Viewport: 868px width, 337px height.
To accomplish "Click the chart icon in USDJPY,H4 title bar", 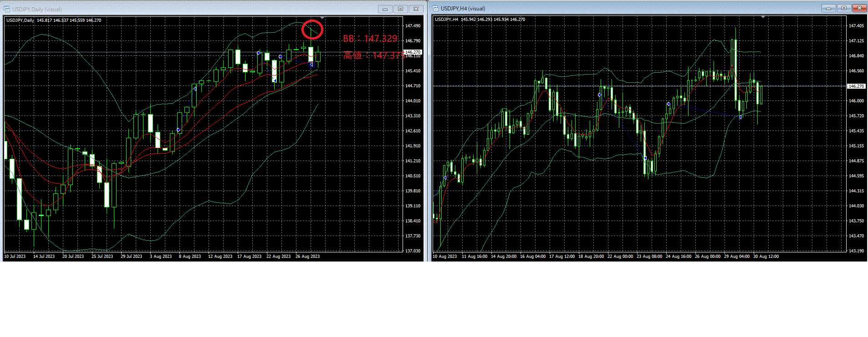I will pos(435,8).
